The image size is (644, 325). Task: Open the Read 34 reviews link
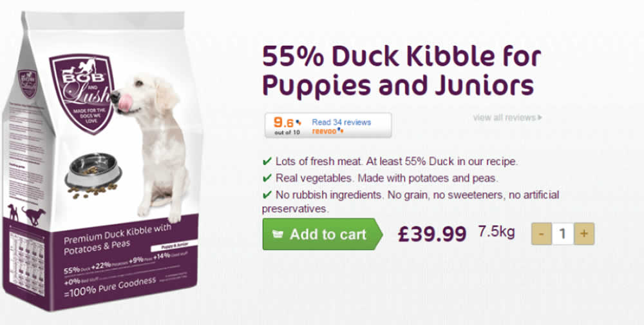click(341, 121)
